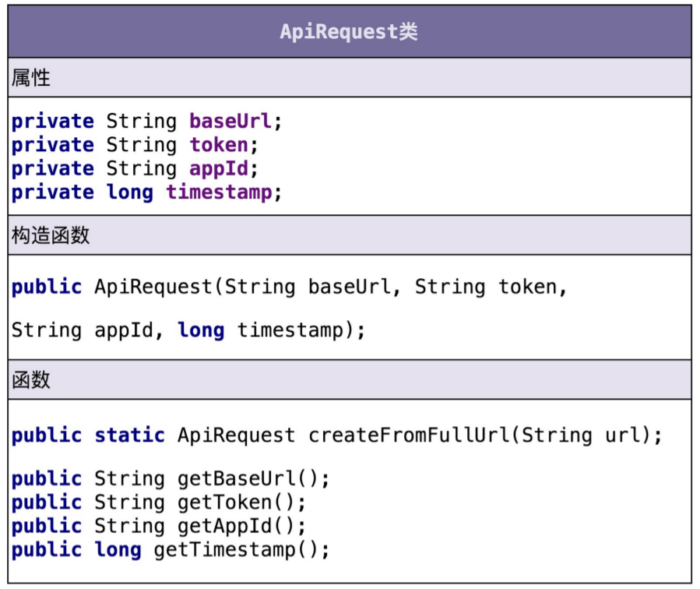The height and width of the screenshot is (589, 700).
Task: Click the purple baseUrl field name
Action: 230,122
